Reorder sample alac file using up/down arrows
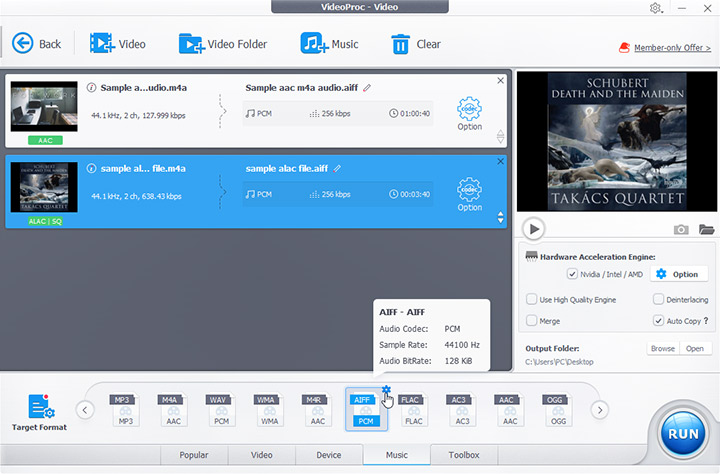Screen dimensions: 720x474 click(501, 217)
